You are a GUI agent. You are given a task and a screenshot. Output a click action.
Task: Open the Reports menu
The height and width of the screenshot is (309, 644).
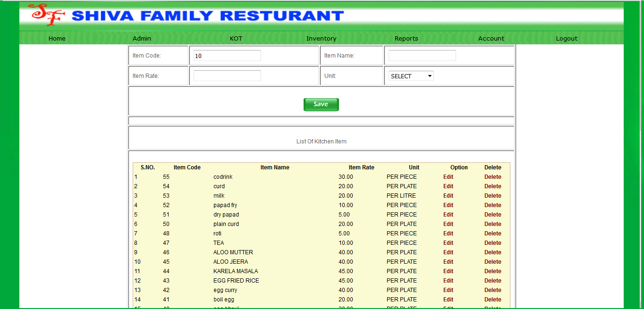[407, 39]
